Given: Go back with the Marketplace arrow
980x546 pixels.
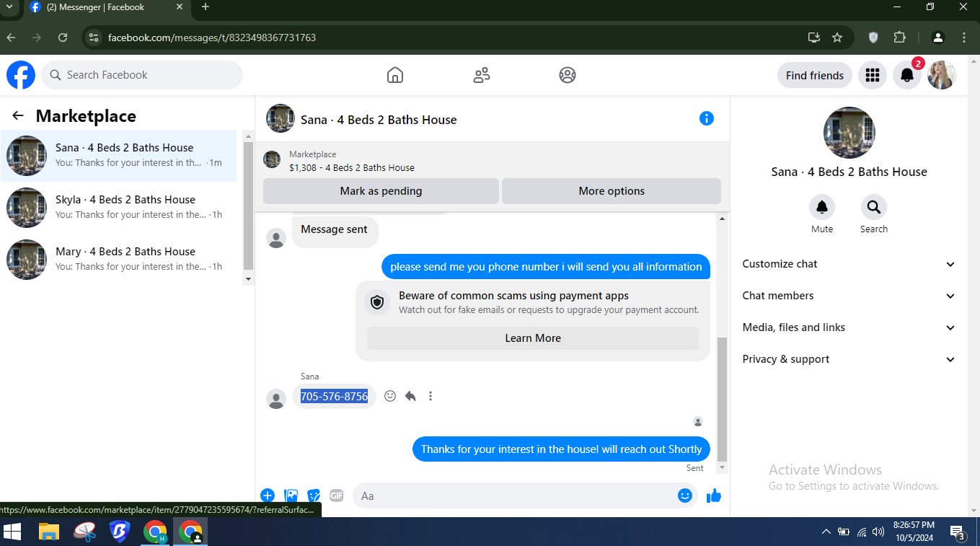Looking at the screenshot, I should pos(18,116).
